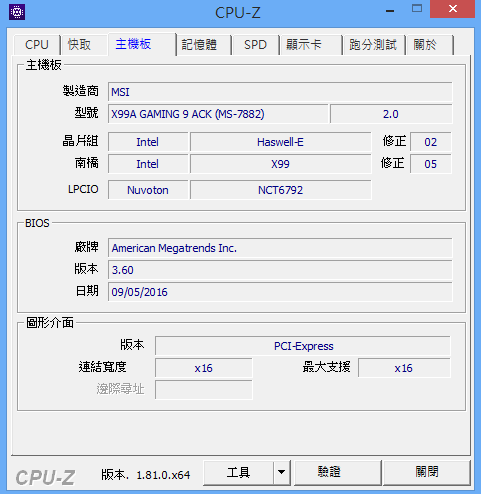Open the SPD tab
Viewport: 481px width, 494px height.
tap(255, 45)
